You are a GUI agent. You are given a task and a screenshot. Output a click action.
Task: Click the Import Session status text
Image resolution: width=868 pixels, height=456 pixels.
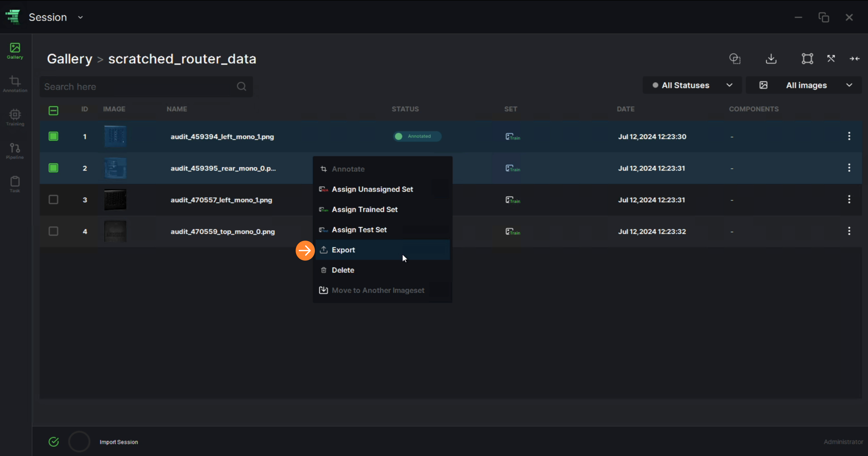(119, 442)
